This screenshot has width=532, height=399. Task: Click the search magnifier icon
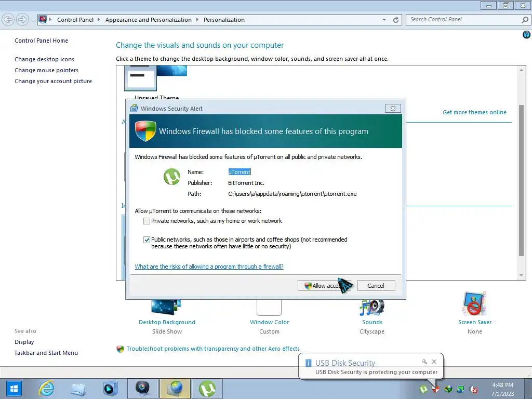coord(525,20)
